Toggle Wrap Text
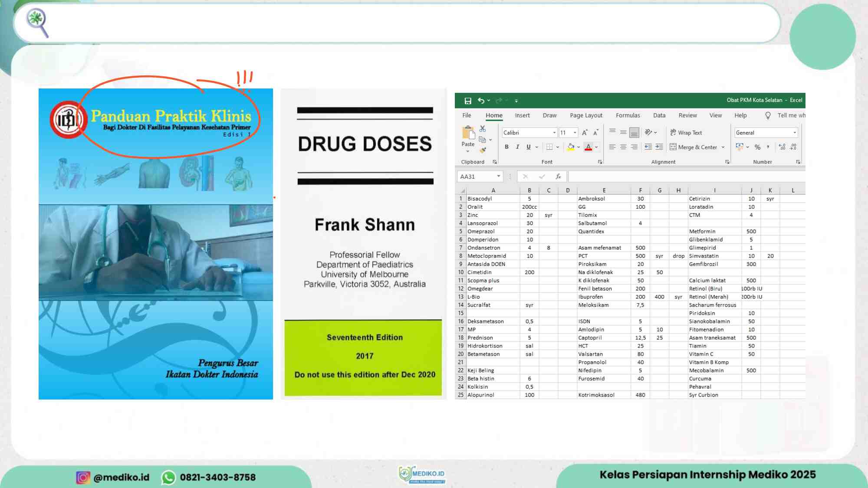Image resolution: width=868 pixels, height=488 pixels. pyautogui.click(x=686, y=133)
